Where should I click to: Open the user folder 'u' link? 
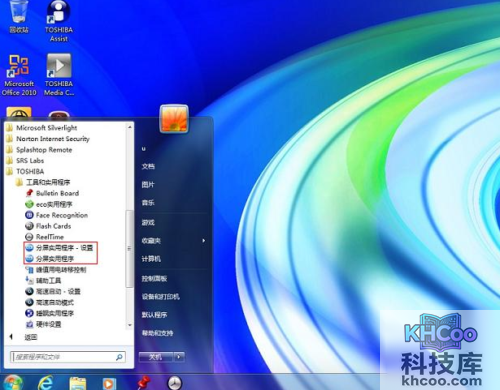144,149
